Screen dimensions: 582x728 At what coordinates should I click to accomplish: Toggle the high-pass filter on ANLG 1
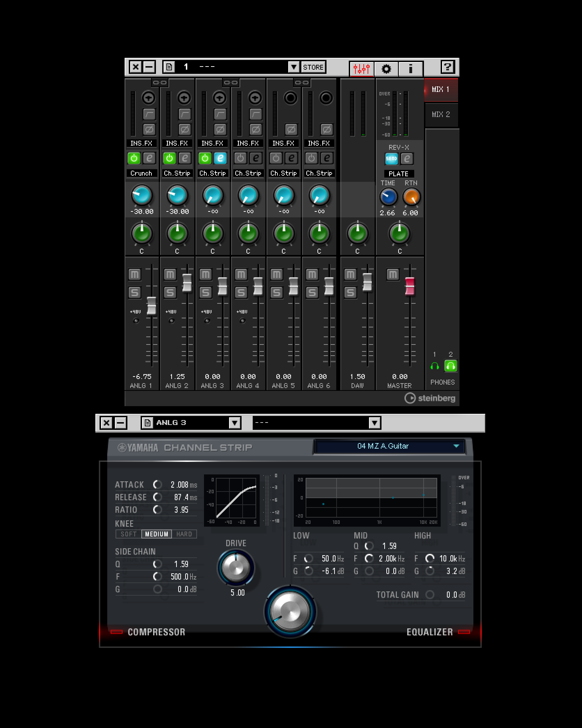coord(149,114)
